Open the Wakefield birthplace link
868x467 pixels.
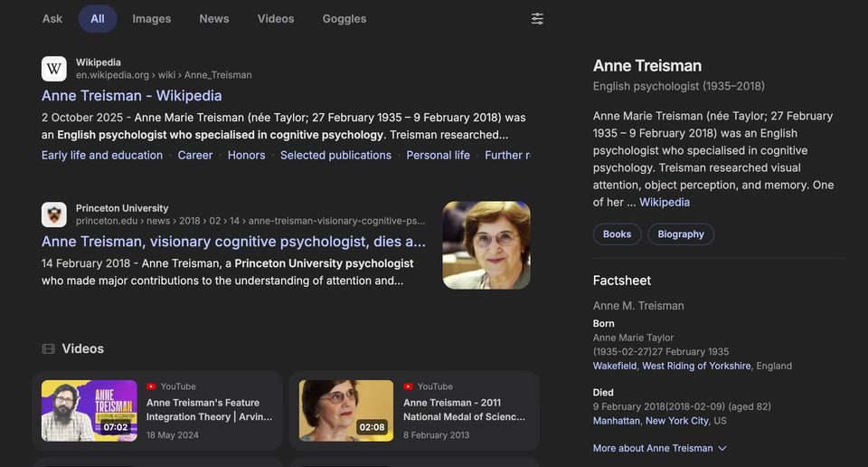pos(615,366)
